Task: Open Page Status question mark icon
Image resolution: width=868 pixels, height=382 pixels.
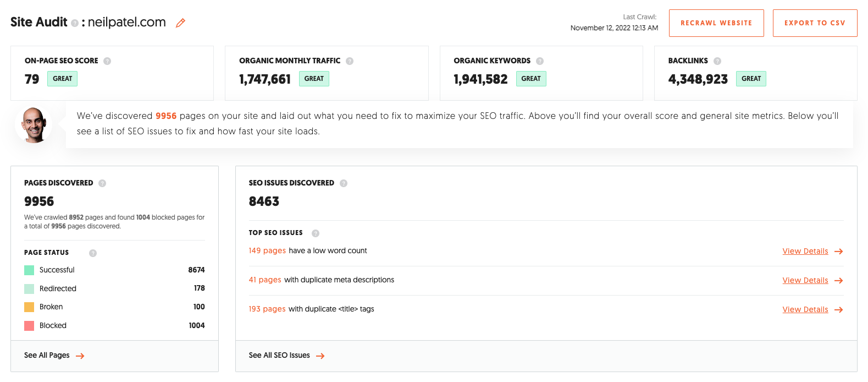Action: pos(93,253)
